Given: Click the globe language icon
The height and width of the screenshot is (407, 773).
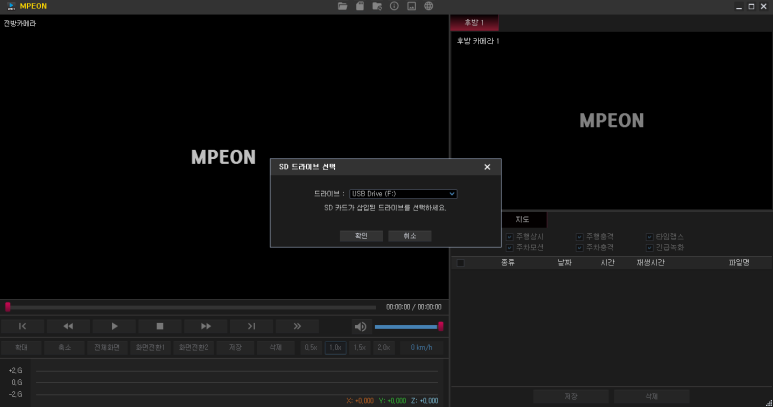Looking at the screenshot, I should [x=429, y=6].
